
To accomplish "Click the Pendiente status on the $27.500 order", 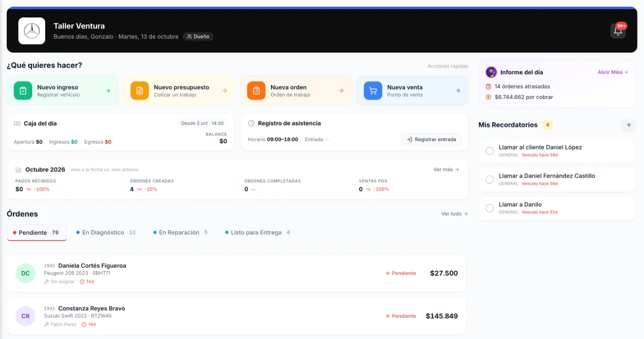I will (x=401, y=273).
